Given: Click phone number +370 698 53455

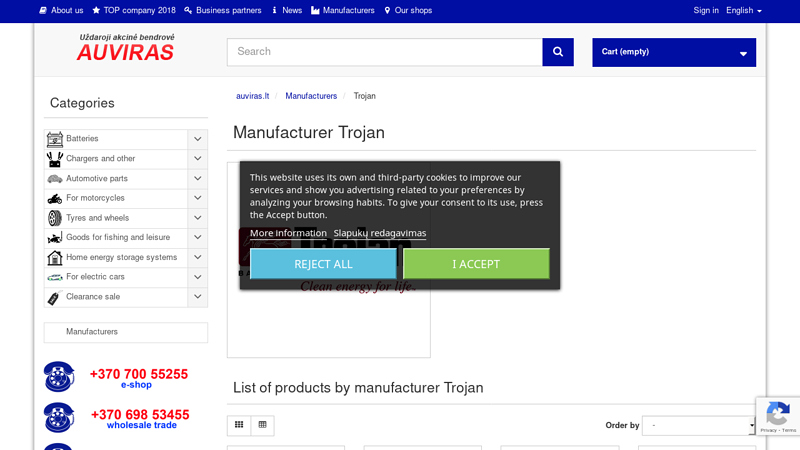Looking at the screenshot, I should (x=140, y=415).
